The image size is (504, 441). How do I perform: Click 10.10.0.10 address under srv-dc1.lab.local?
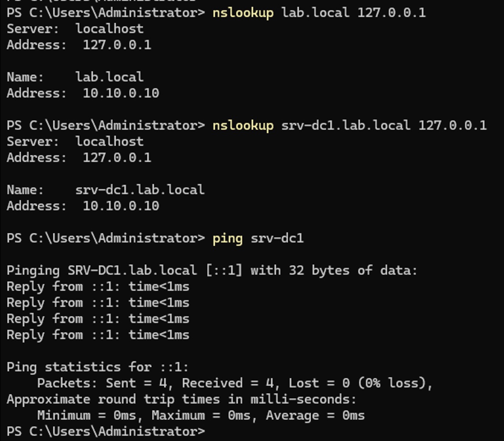121,206
